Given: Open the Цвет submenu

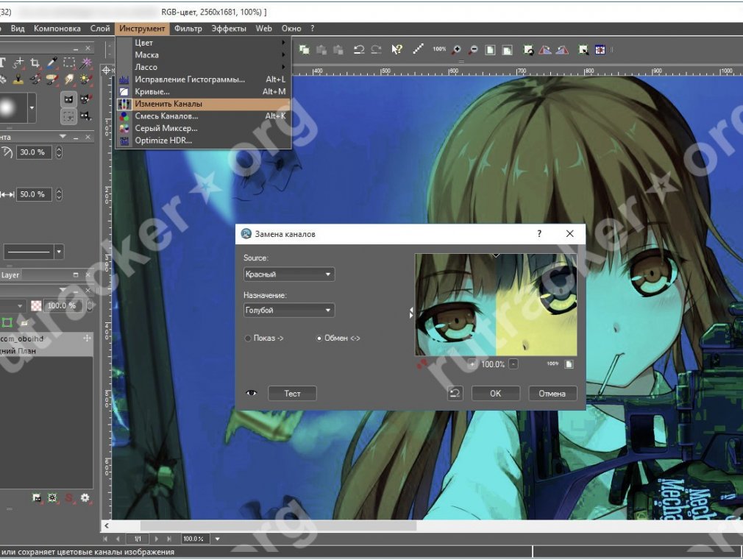Looking at the screenshot, I should (x=203, y=43).
